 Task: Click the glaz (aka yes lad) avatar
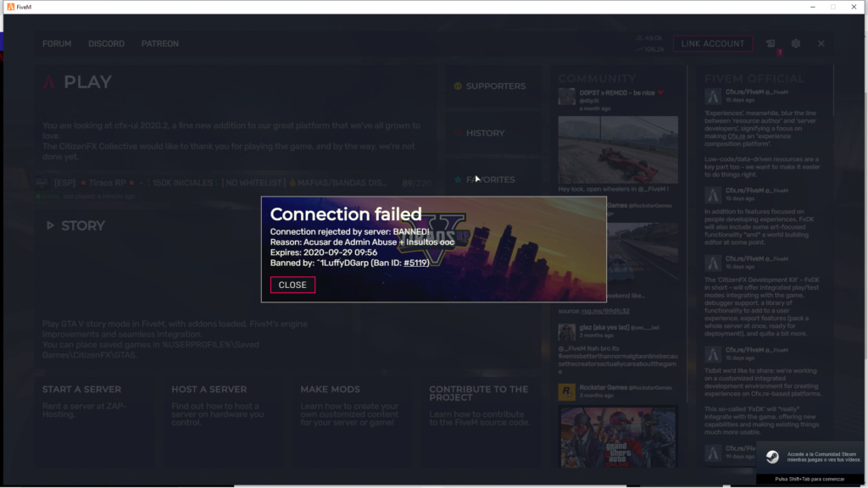coord(566,332)
